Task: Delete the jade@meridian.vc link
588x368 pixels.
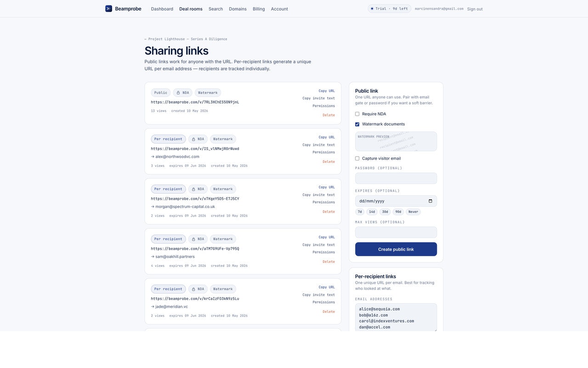Action: pyautogui.click(x=328, y=312)
